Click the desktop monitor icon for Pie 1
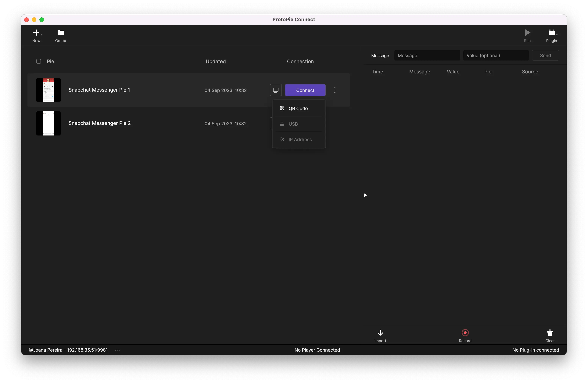Image resolution: width=588 pixels, height=383 pixels. pyautogui.click(x=276, y=90)
